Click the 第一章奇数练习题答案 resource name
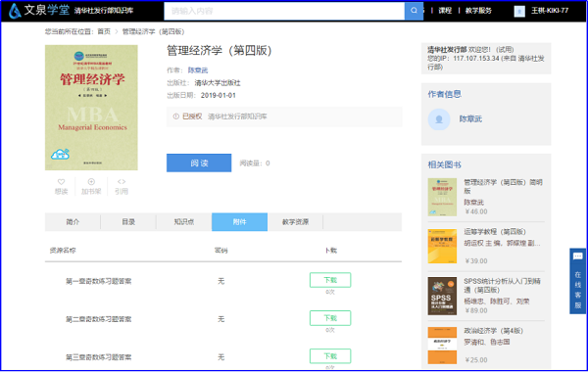This screenshot has height=372, width=588. pyautogui.click(x=98, y=281)
